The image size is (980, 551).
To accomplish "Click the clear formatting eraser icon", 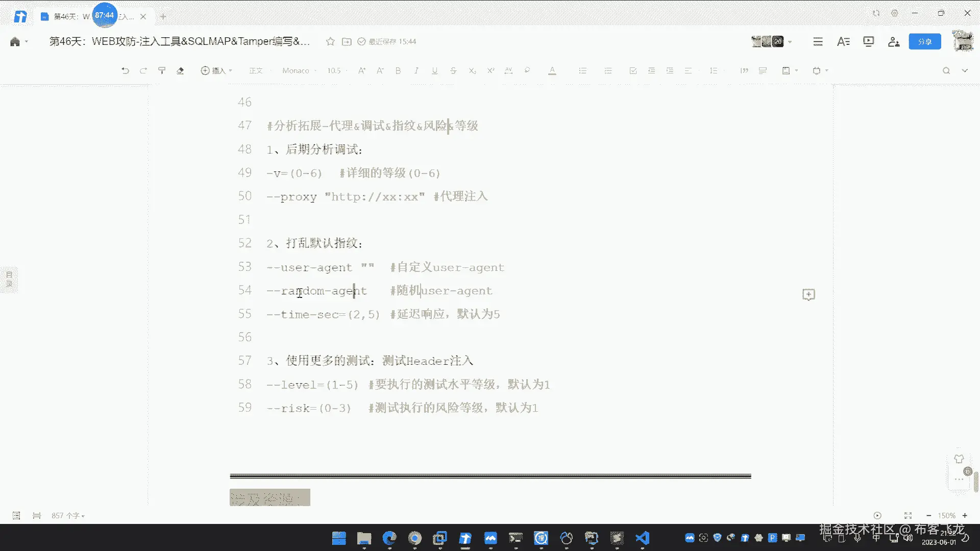I will 180,71.
